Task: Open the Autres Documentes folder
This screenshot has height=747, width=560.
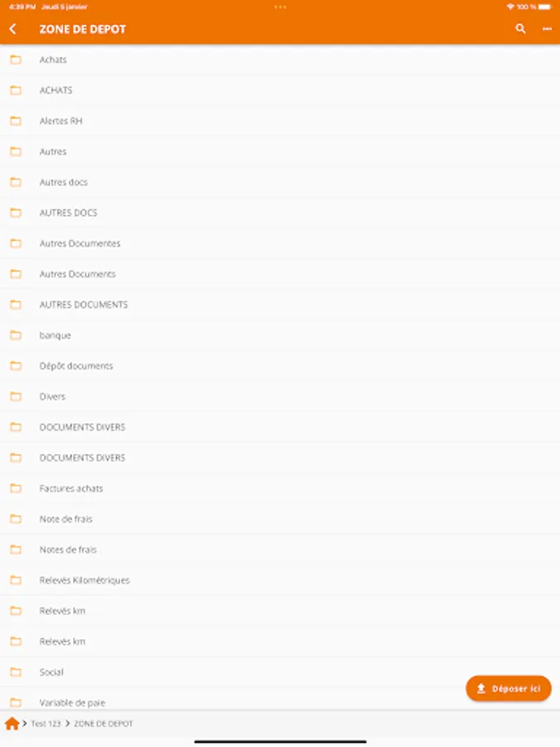Action: [280, 243]
